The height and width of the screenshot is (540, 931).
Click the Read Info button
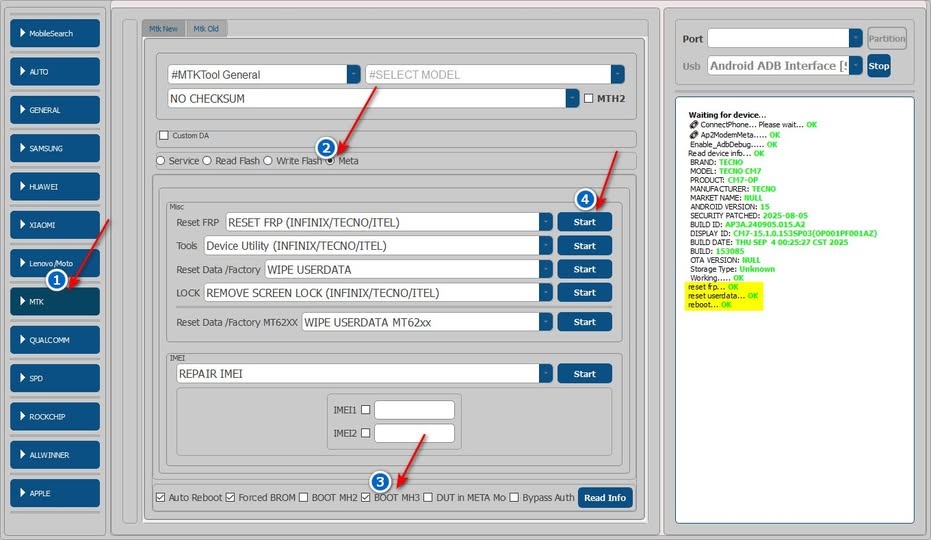pos(605,498)
